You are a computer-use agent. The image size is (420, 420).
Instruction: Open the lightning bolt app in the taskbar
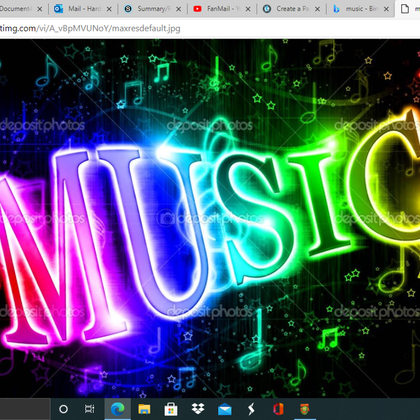point(251,409)
